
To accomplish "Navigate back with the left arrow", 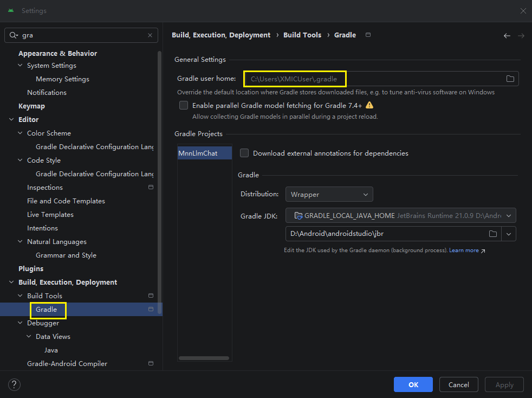I will pos(507,36).
